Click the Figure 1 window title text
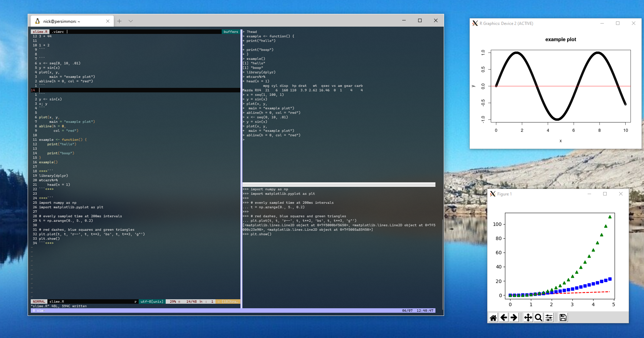 504,194
